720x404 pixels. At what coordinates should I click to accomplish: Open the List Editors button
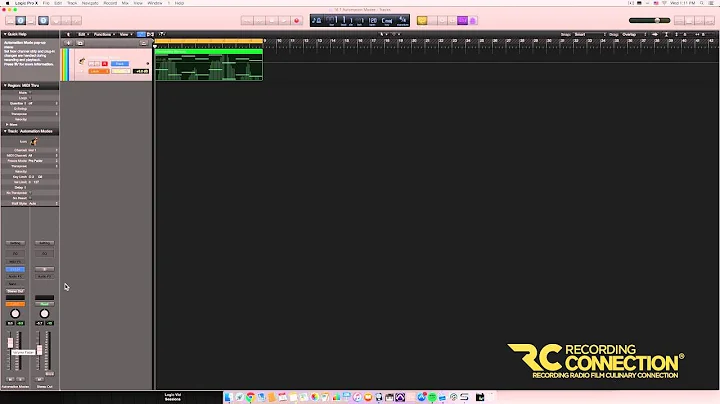pyautogui.click(x=679, y=21)
